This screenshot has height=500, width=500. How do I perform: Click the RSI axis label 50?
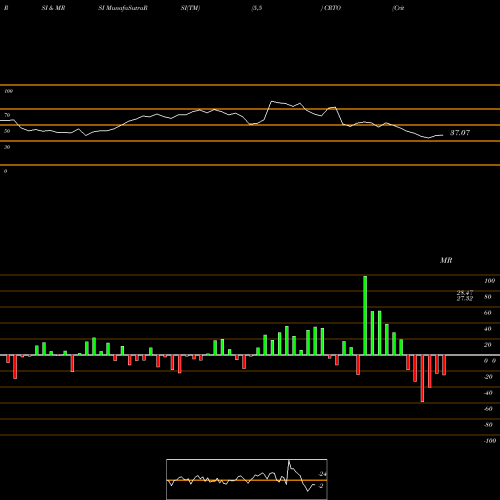(7, 131)
